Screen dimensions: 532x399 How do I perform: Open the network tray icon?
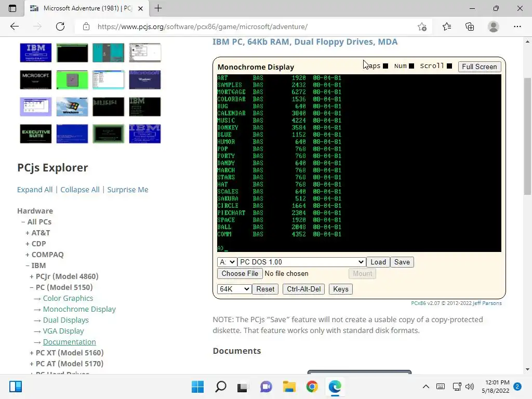457,387
